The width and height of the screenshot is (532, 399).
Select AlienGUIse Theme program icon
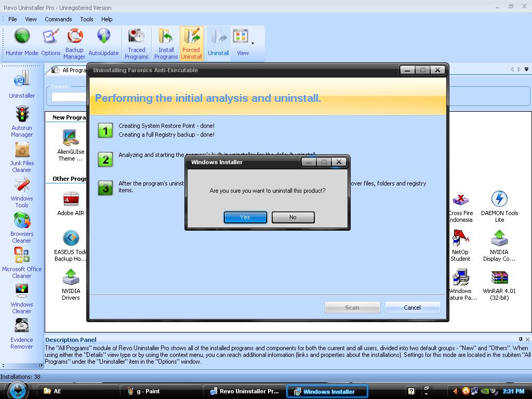coord(71,145)
